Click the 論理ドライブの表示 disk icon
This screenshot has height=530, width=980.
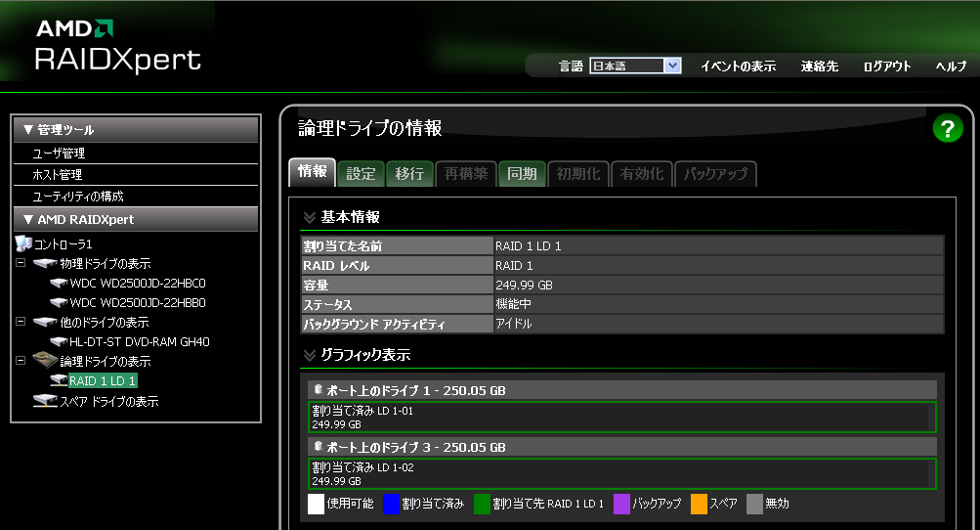coord(45,360)
